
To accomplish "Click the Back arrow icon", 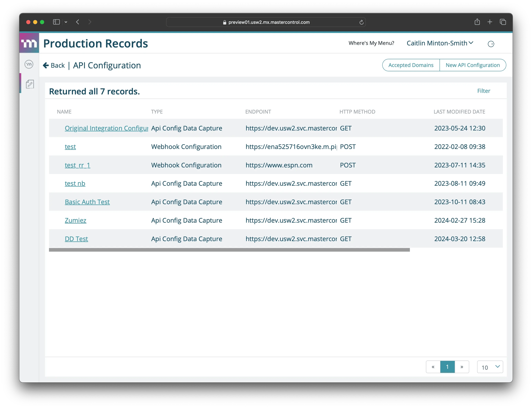I will [x=46, y=65].
